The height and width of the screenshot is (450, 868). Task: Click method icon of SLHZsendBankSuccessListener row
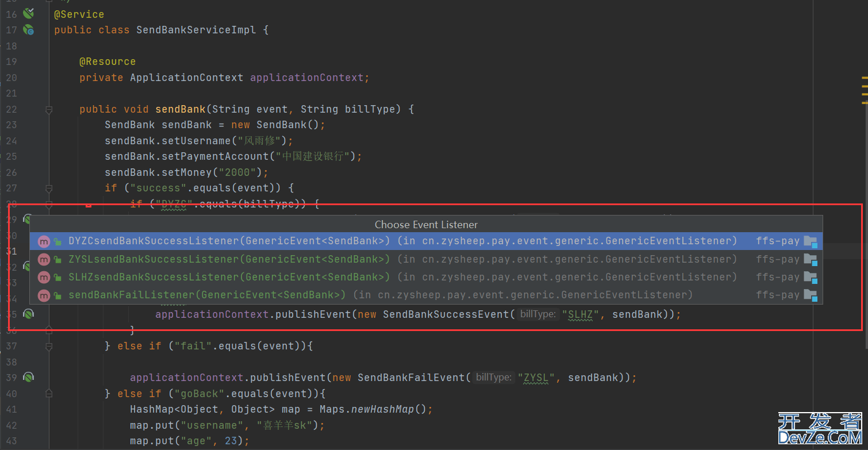[x=44, y=277]
